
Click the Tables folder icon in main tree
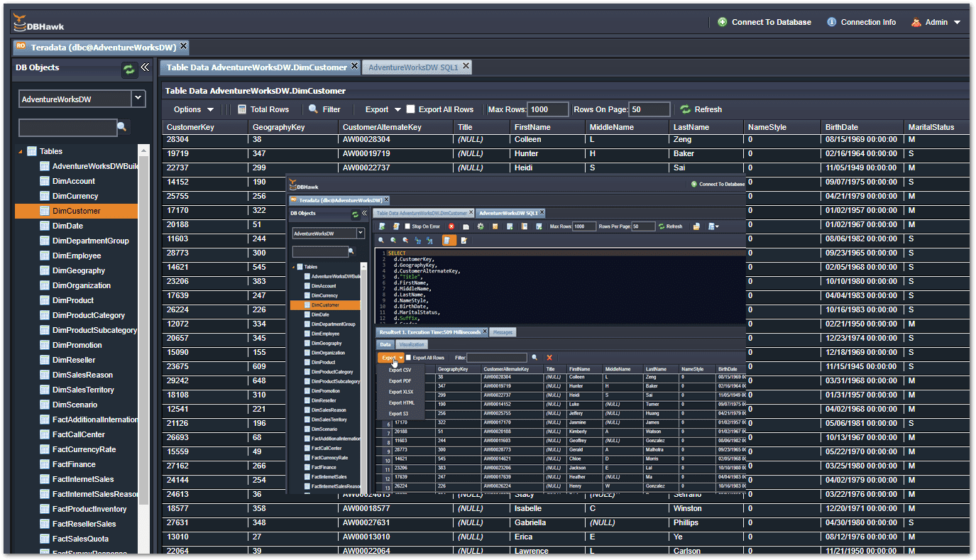click(32, 151)
